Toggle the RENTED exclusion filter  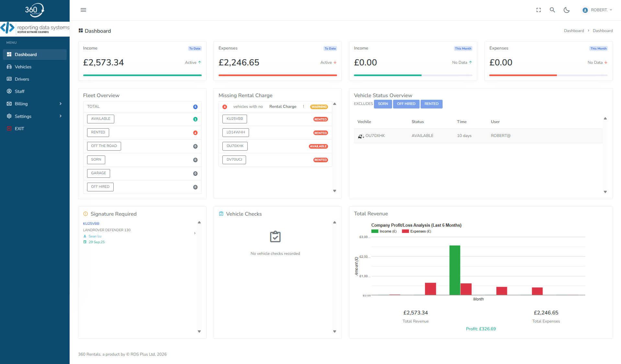(x=431, y=104)
